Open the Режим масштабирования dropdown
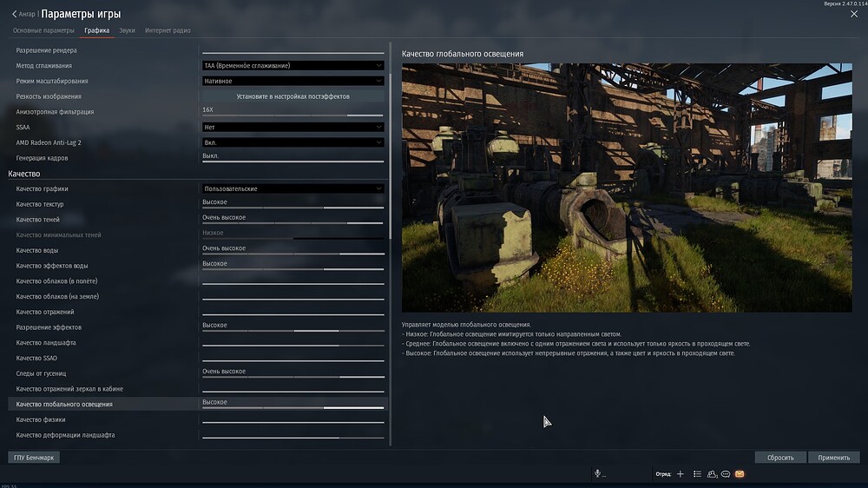 (x=293, y=81)
